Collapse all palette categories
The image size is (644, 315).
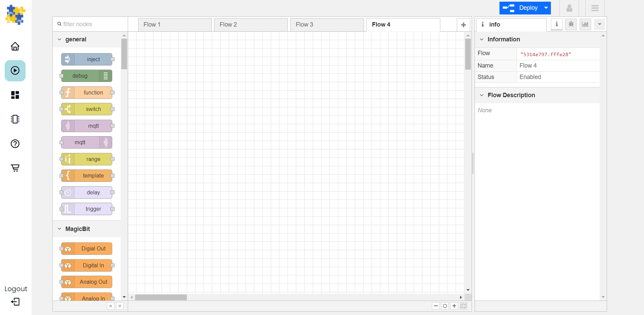(x=111, y=306)
